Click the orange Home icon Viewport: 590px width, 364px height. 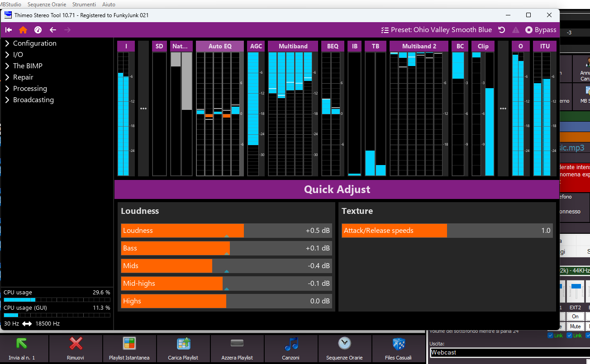point(23,30)
